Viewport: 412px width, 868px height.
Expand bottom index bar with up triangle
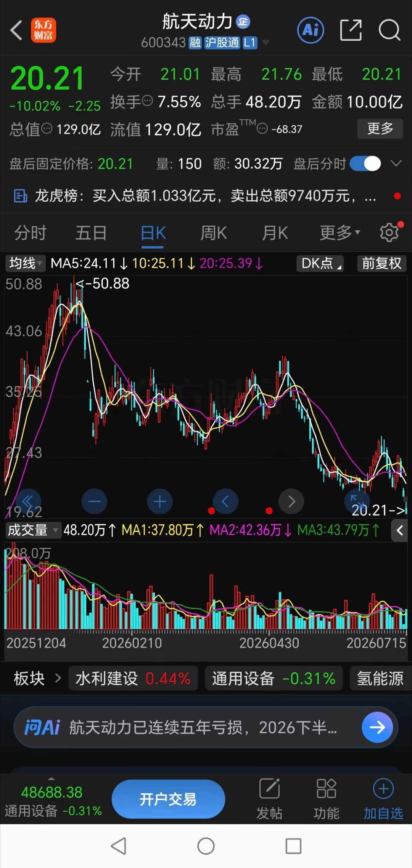[51, 779]
